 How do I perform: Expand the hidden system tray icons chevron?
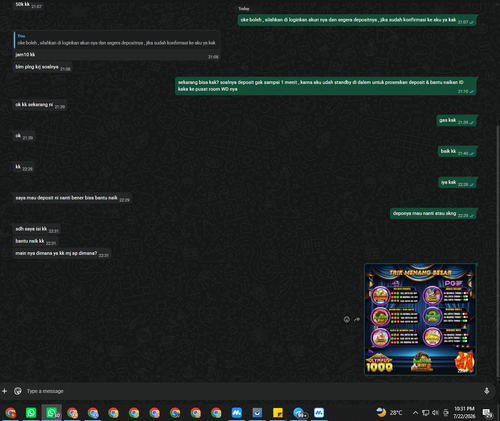(415, 413)
